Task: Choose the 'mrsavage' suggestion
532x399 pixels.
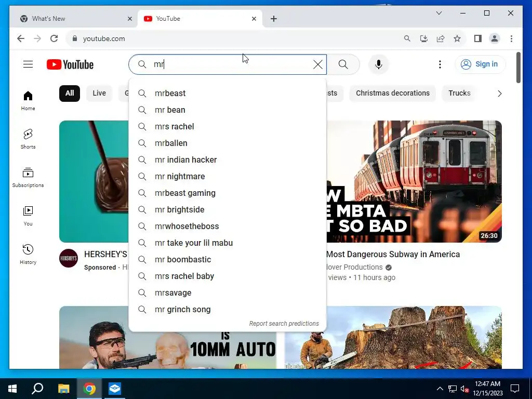Action: click(x=228, y=293)
